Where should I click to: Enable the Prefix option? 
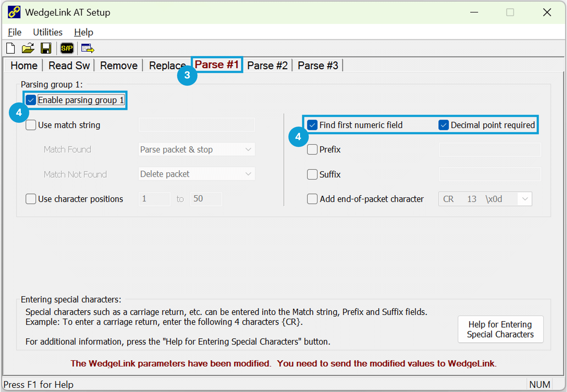coord(312,150)
